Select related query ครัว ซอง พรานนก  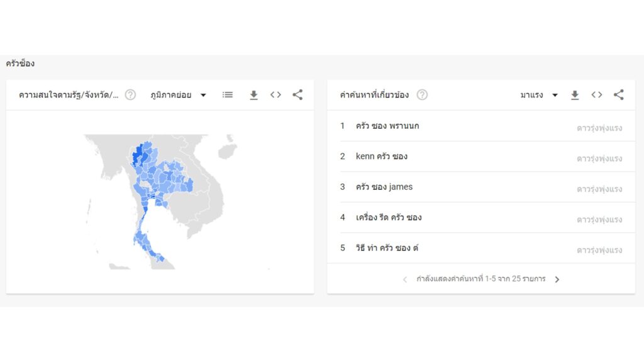coord(387,126)
